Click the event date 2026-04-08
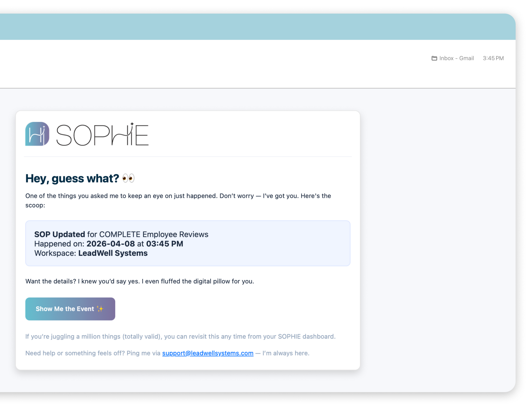Viewport: 532px width, 410px height. [111, 244]
